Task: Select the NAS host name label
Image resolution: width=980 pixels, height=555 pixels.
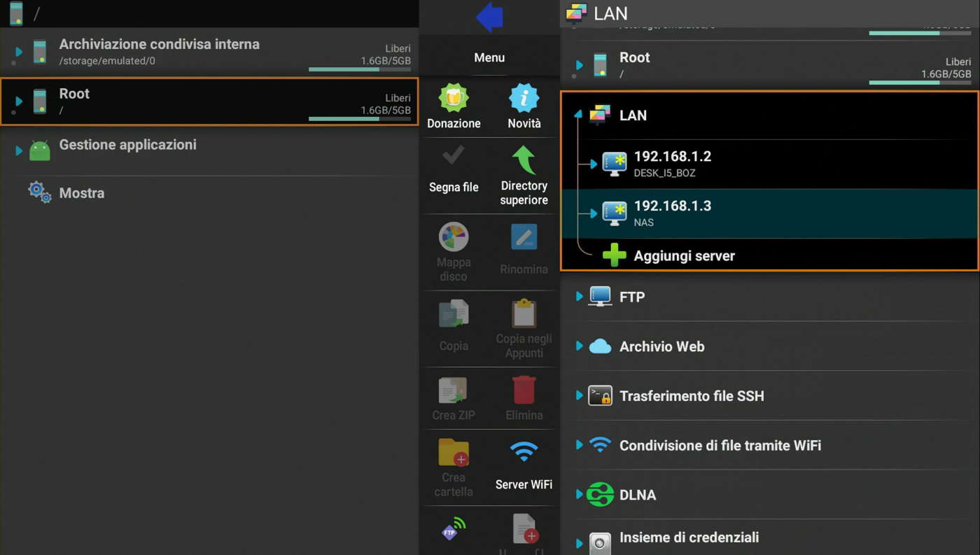Action: click(x=644, y=223)
